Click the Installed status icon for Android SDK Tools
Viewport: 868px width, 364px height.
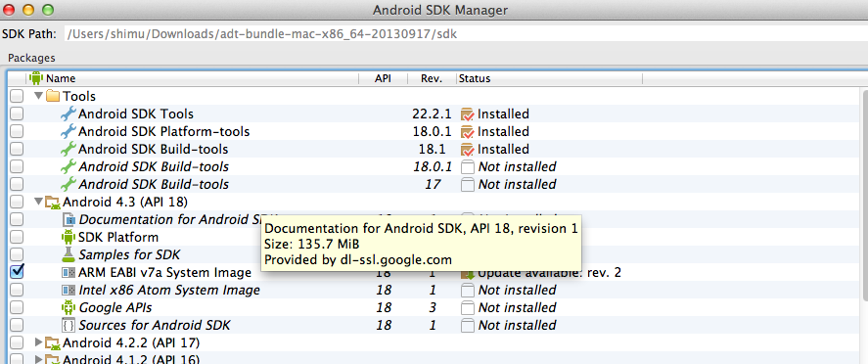(x=468, y=114)
